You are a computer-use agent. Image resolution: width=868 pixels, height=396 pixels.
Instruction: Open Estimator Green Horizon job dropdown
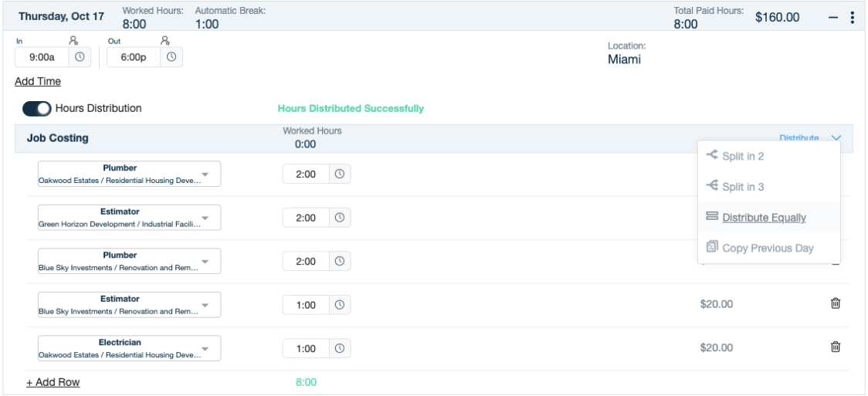[x=129, y=218]
